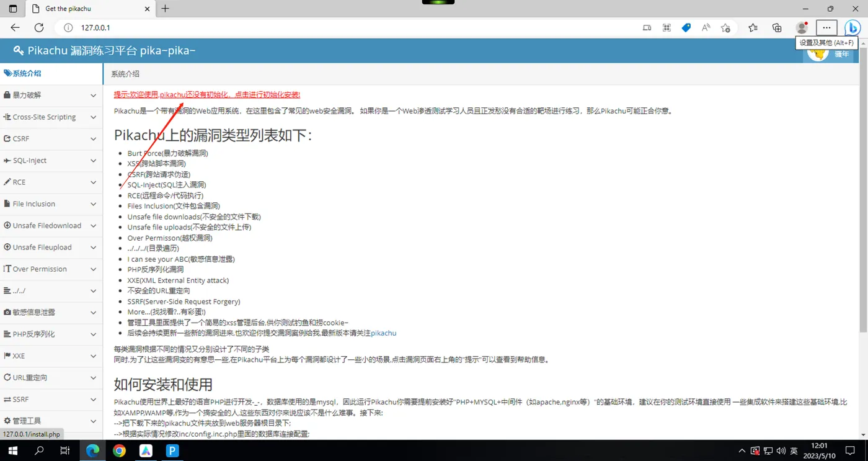
Task: Select 系统介绍 in the sidebar
Action: (51, 73)
